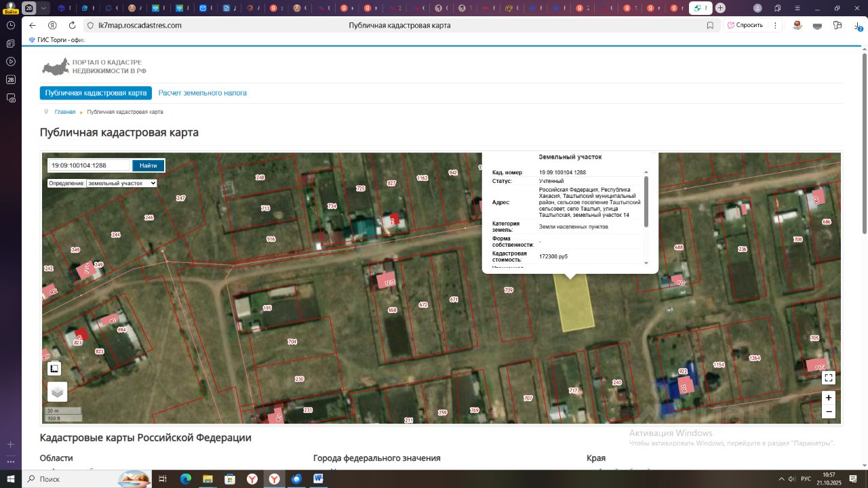Click parcel labeled 708 on the map
This screenshot has width=868, height=488.
point(798,239)
